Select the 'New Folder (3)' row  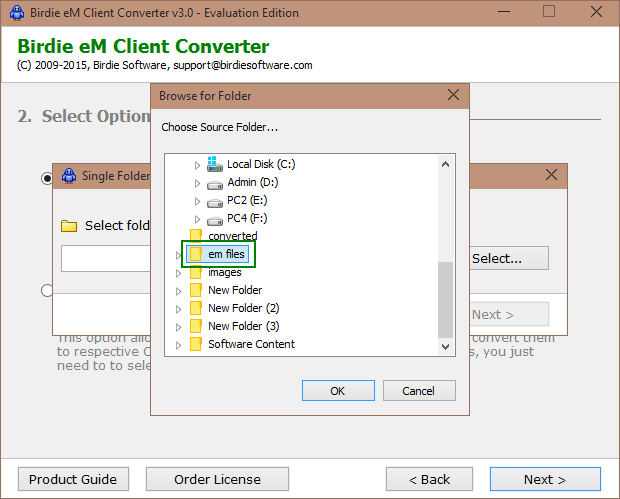pyautogui.click(x=244, y=326)
